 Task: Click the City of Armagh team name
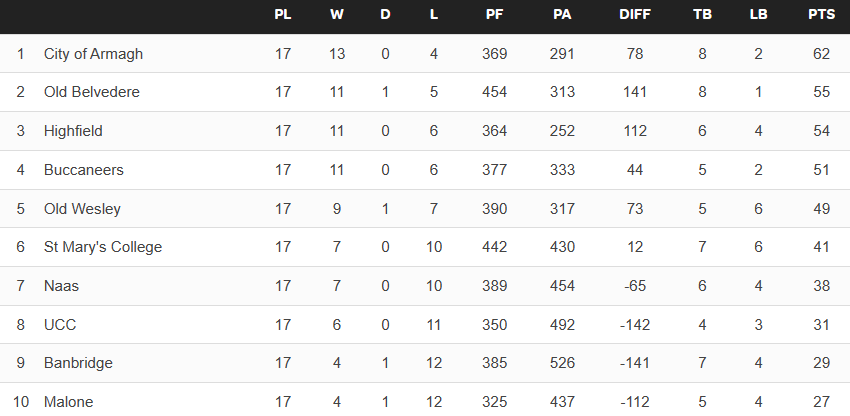(93, 54)
